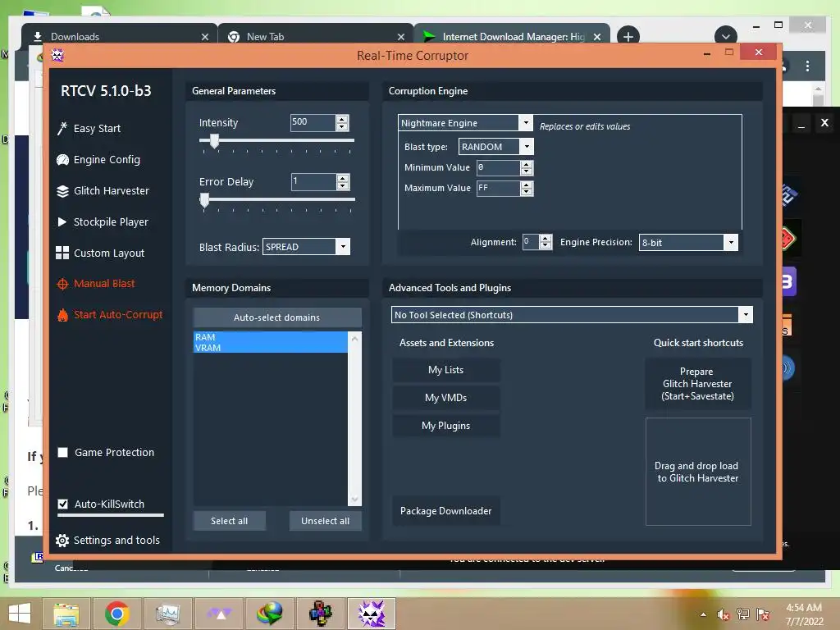This screenshot has height=630, width=840.
Task: Open Real-Time Corruptor taskbar icon
Action: (x=372, y=614)
